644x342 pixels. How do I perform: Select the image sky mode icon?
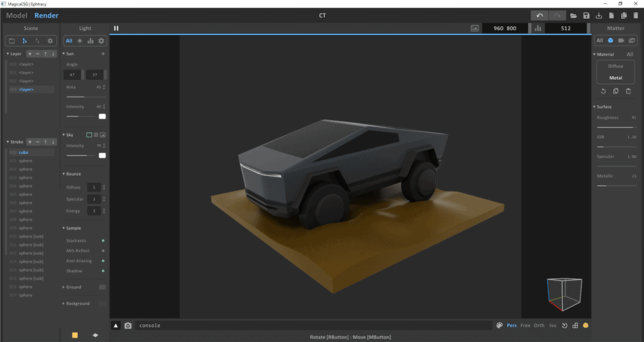[103, 135]
